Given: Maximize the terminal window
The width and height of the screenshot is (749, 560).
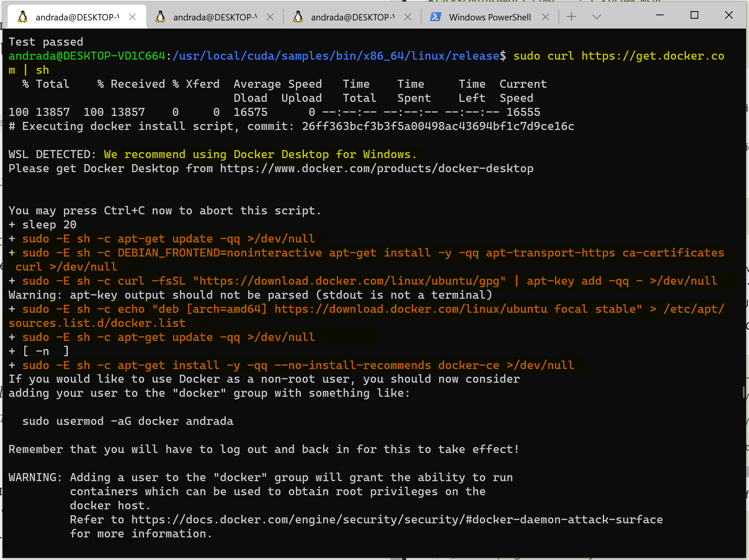Looking at the screenshot, I should 694,15.
